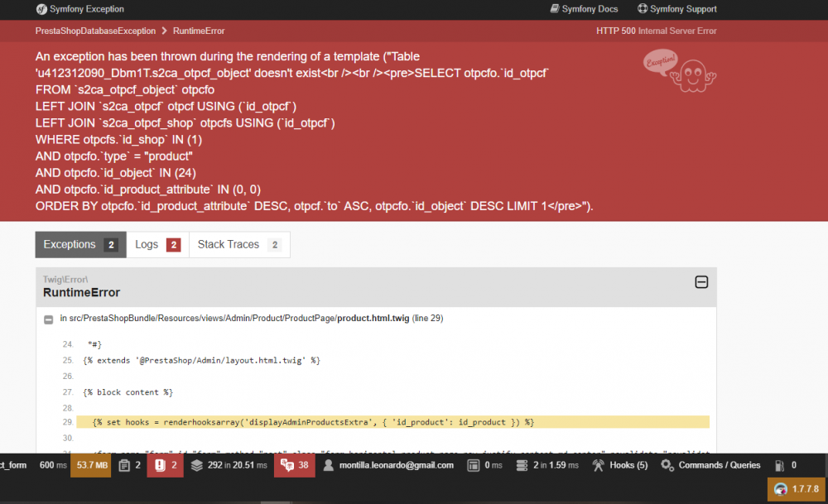This screenshot has height=504, width=828.
Task: Open the user profile icon in the toolbar
Action: click(329, 465)
